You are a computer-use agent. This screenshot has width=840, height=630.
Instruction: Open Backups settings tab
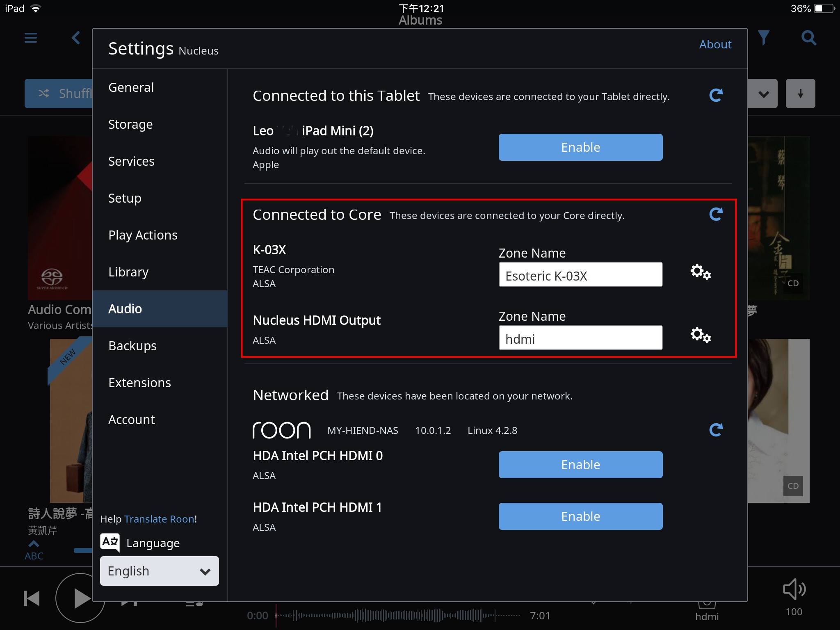[160, 346]
